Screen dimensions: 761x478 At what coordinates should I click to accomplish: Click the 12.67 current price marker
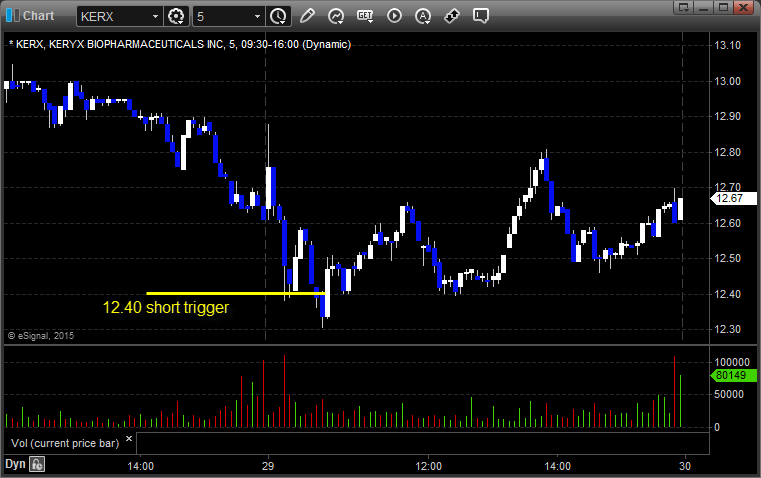(733, 198)
